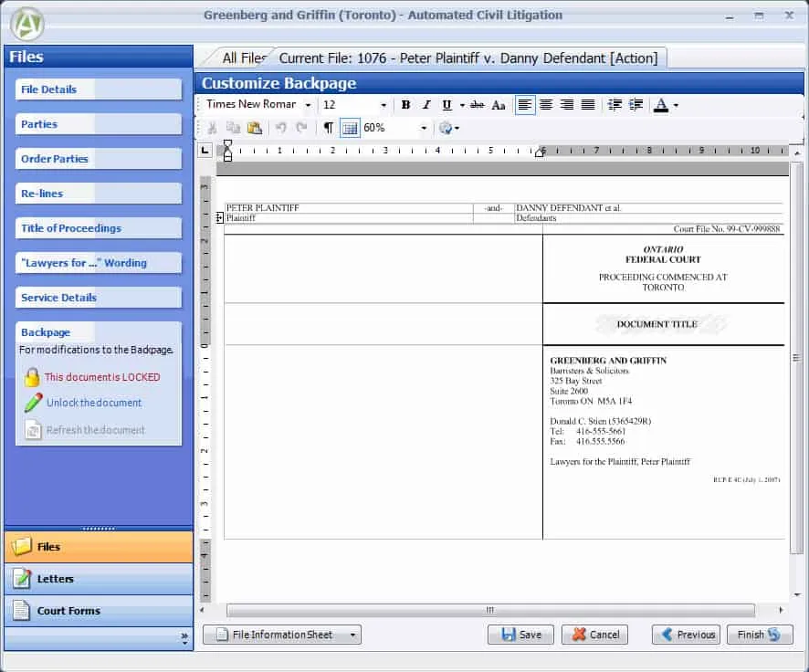
Task: Toggle bold formatting
Action: (405, 105)
